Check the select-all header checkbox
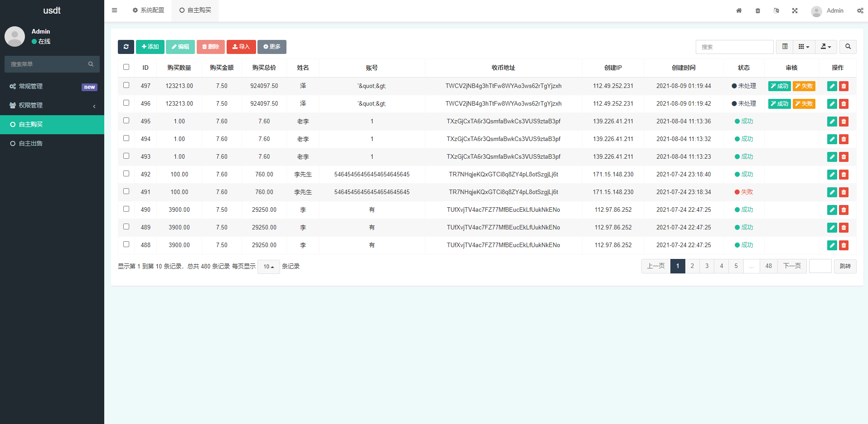Viewport: 868px width, 424px height. (126, 67)
